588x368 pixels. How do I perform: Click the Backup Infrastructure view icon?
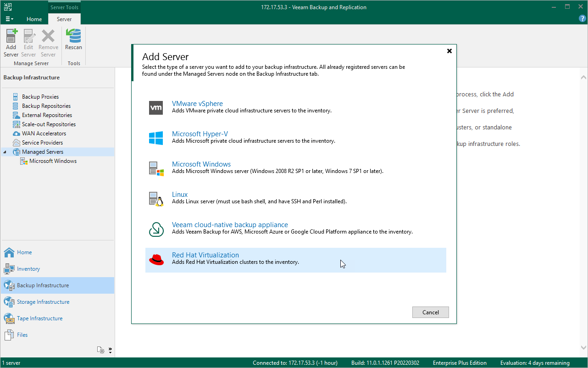point(9,285)
